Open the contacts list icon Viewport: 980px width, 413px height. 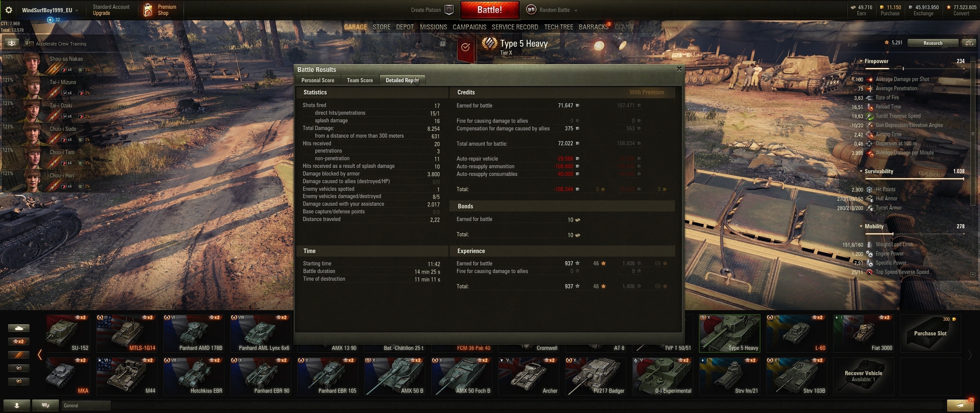click(x=16, y=405)
